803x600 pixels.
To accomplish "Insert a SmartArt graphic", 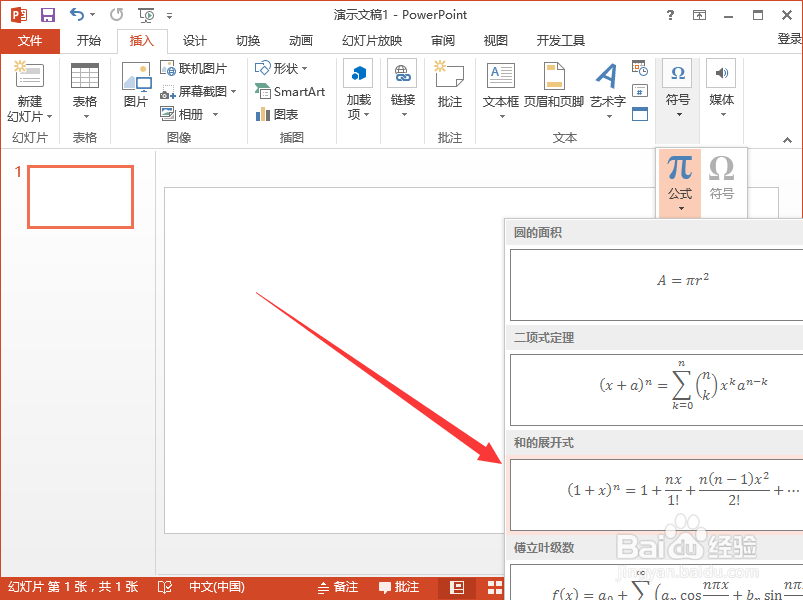I will coord(290,92).
